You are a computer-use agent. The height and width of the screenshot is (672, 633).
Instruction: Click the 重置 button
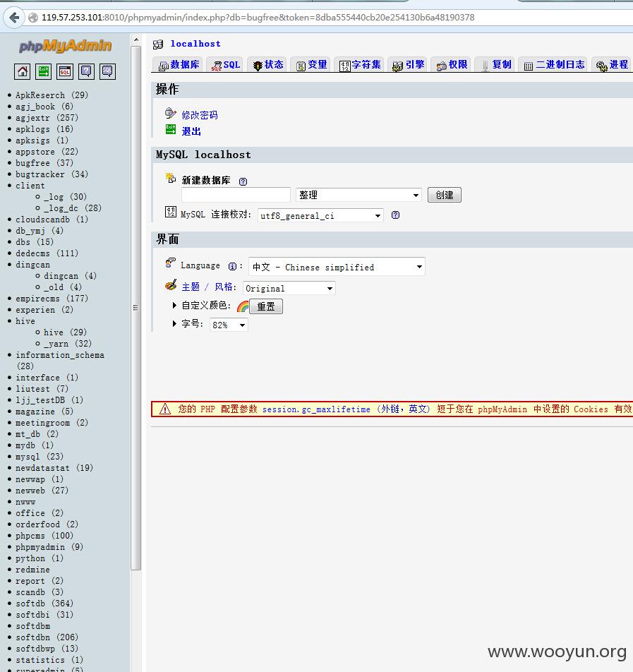266,306
